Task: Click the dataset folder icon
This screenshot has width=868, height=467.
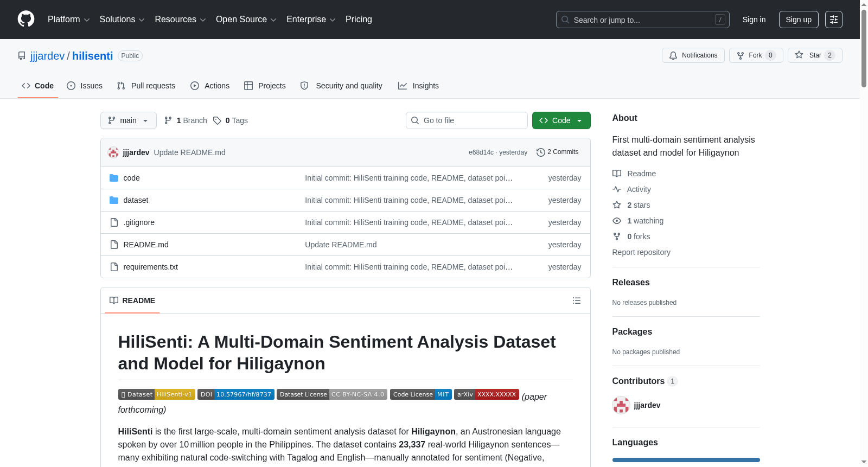Action: point(114,200)
